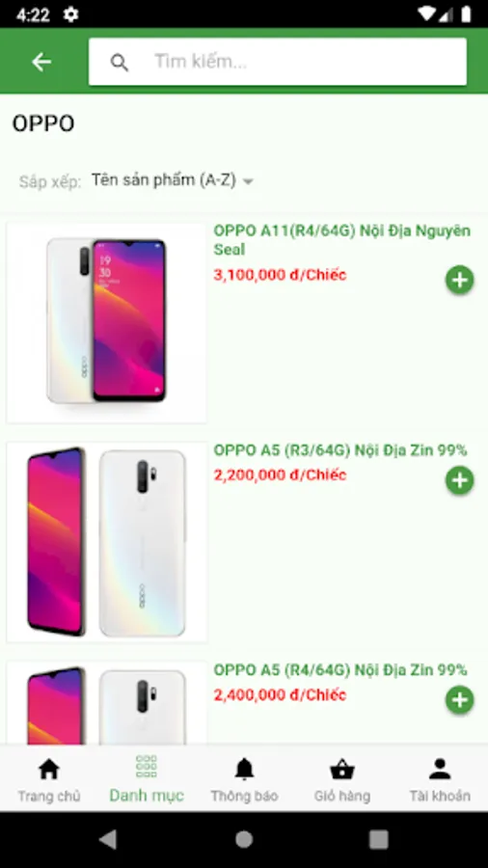The image size is (488, 868).
Task: Go to Trang chủ home tab
Action: click(x=48, y=780)
